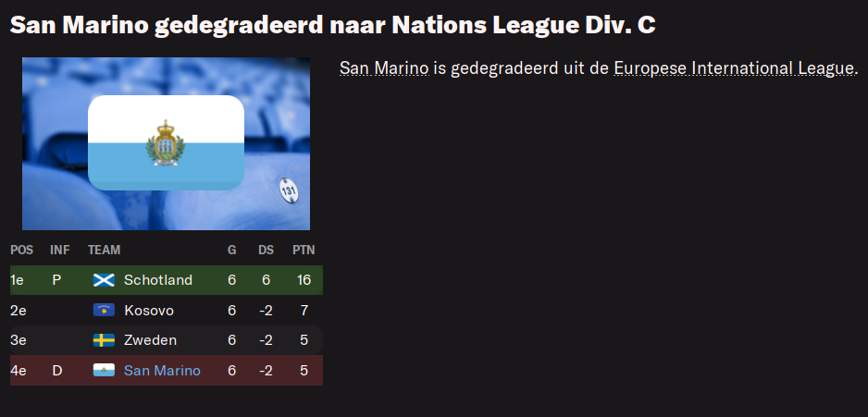Sort table by POS column header
This screenshot has height=417, width=868.
tap(21, 250)
